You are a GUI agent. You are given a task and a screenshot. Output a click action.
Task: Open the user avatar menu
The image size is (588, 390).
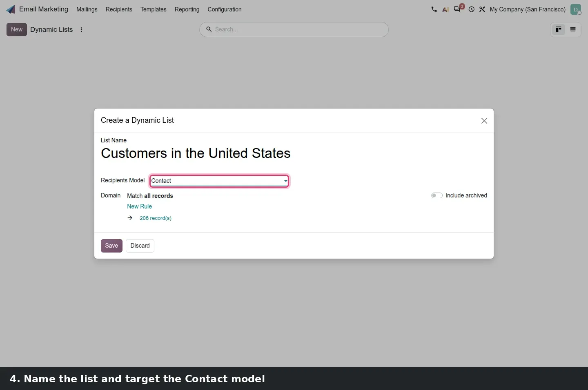pos(576,9)
